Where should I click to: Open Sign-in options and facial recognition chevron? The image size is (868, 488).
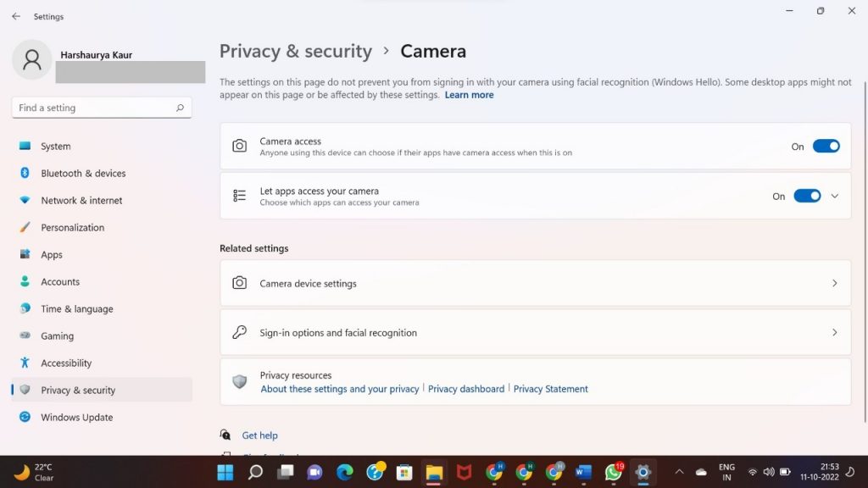coord(835,333)
